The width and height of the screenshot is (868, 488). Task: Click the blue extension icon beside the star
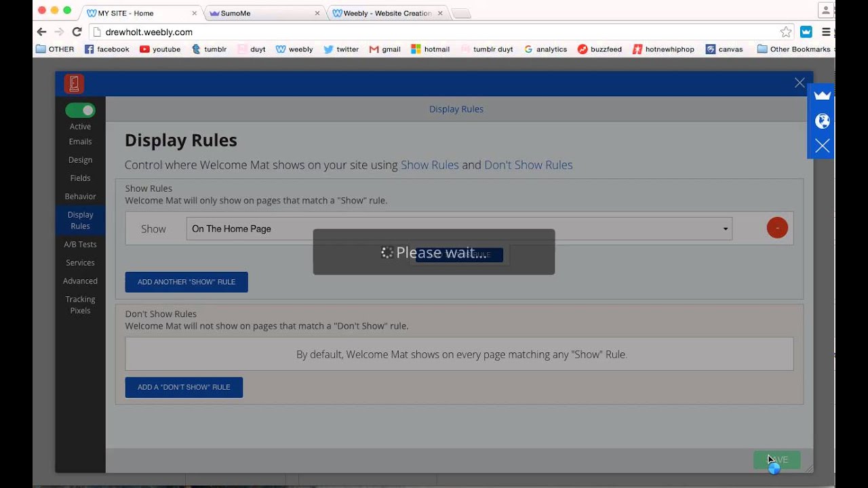point(806,32)
